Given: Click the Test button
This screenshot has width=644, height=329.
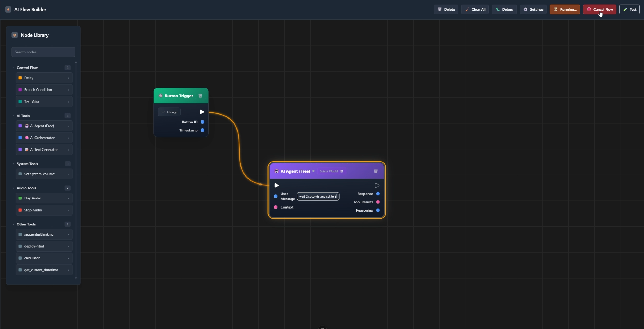Looking at the screenshot, I should pyautogui.click(x=630, y=9).
